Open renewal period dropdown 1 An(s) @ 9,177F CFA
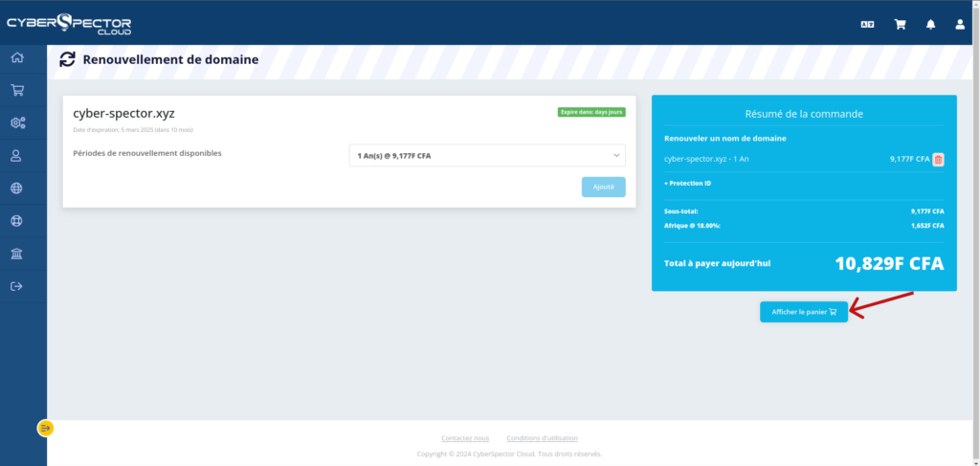This screenshot has width=980, height=466. coord(487,156)
